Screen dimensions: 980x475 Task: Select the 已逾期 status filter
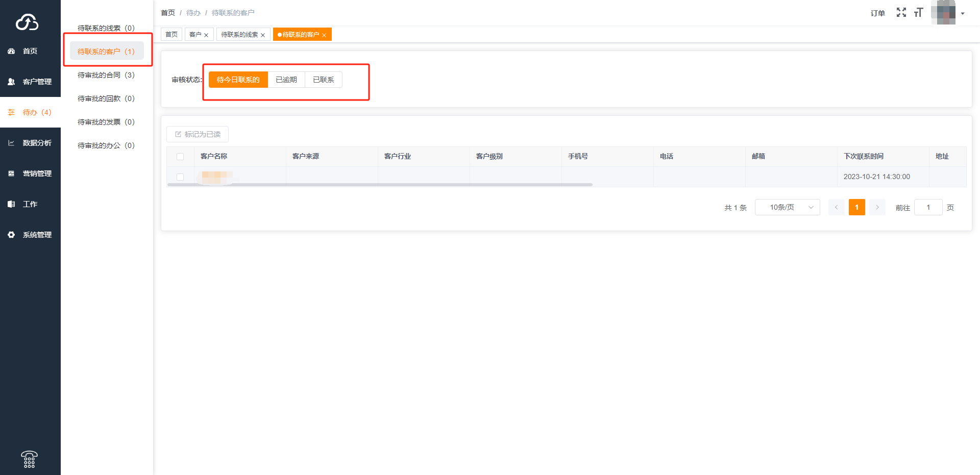click(x=286, y=80)
